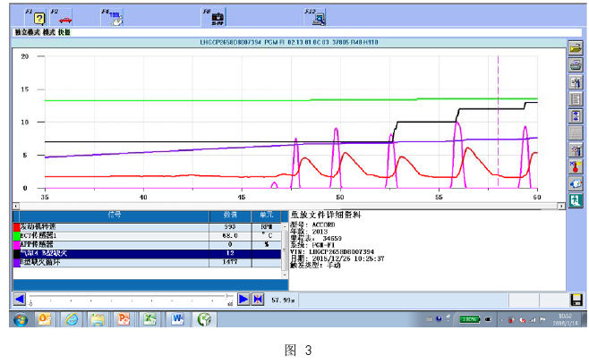Click the F8 camera snapshot icon
The width and height of the screenshot is (589, 364).
pyautogui.click(x=218, y=16)
